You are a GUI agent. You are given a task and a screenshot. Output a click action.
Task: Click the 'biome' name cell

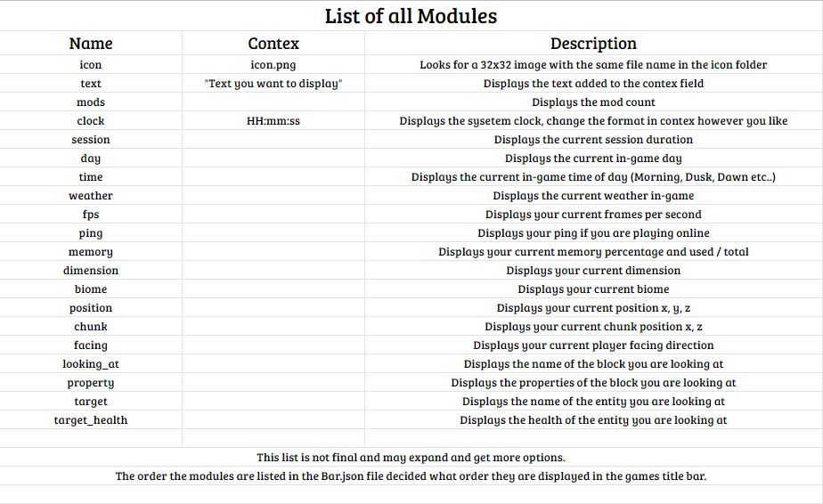91,289
